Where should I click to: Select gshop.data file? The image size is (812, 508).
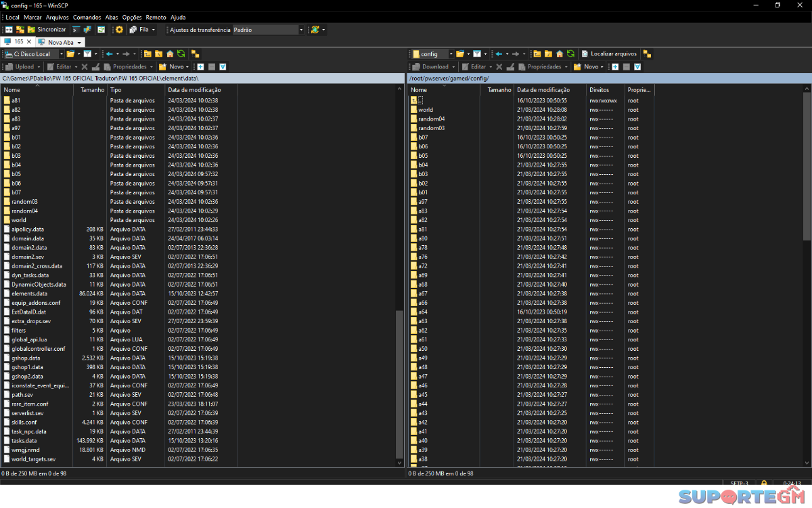coord(26,358)
